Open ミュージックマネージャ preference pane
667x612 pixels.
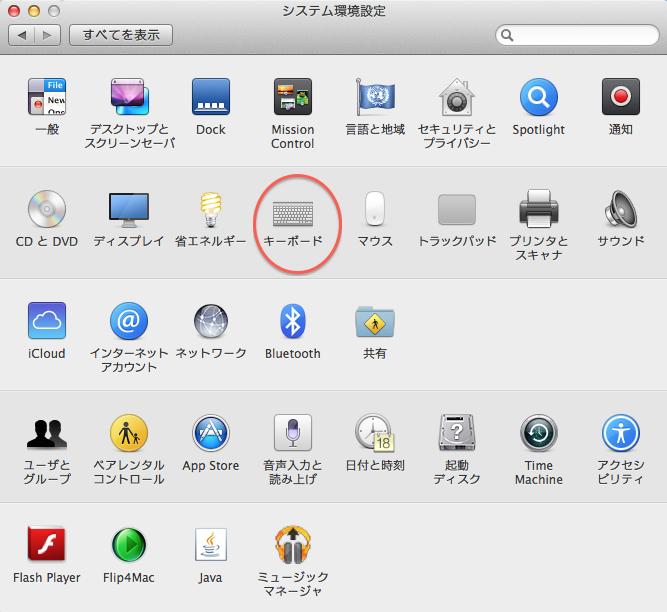293,545
